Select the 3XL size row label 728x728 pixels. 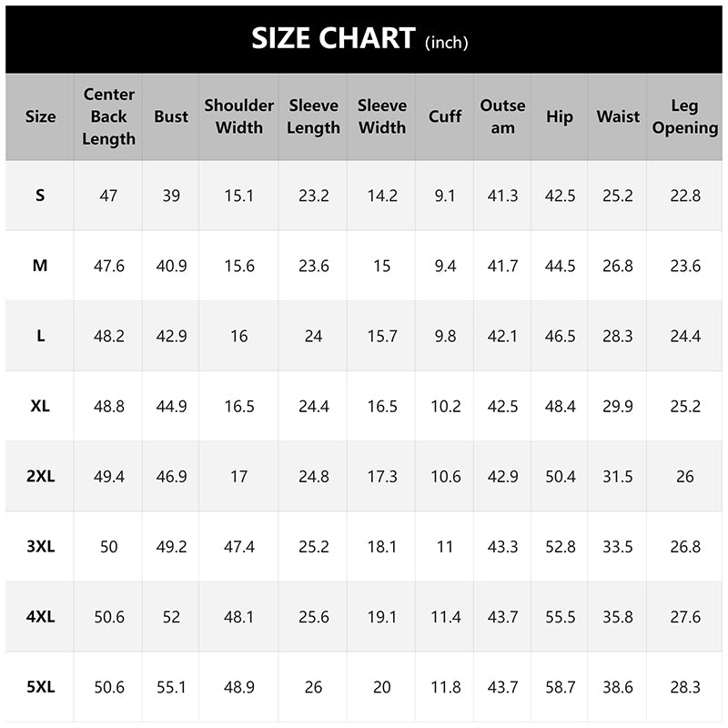coord(40,547)
